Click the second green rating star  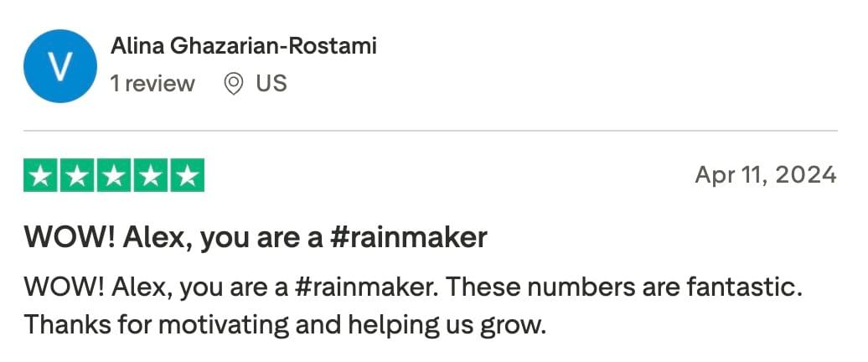(77, 175)
